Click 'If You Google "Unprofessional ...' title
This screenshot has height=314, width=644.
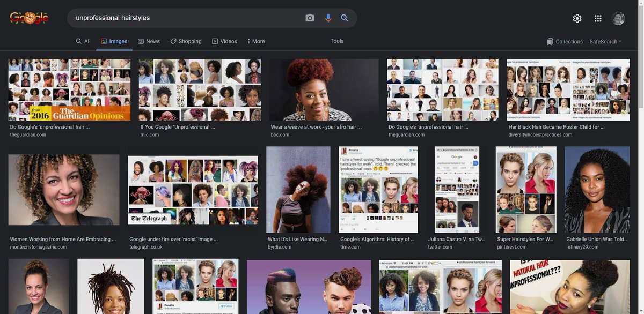pyautogui.click(x=178, y=127)
